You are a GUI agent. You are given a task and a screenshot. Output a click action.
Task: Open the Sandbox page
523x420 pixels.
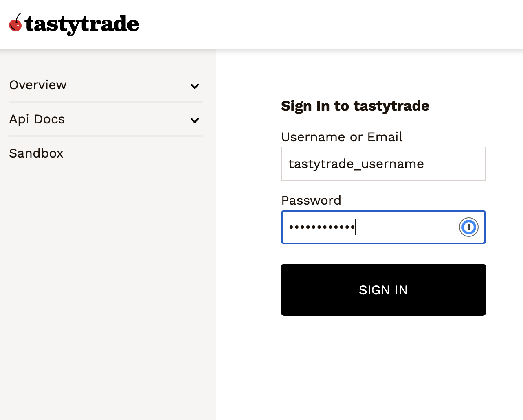tap(36, 153)
